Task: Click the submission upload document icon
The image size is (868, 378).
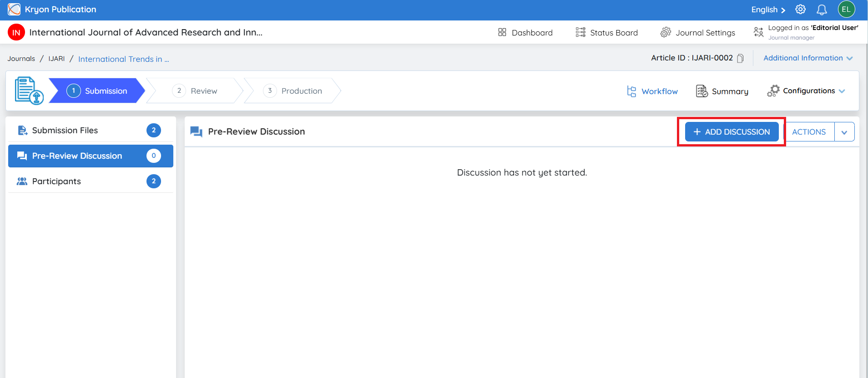Action: tap(29, 91)
